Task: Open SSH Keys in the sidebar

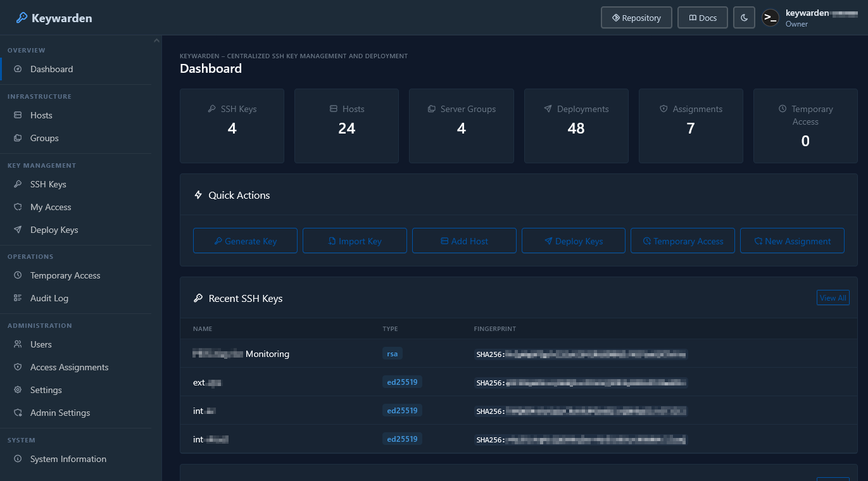Action: (x=76, y=184)
